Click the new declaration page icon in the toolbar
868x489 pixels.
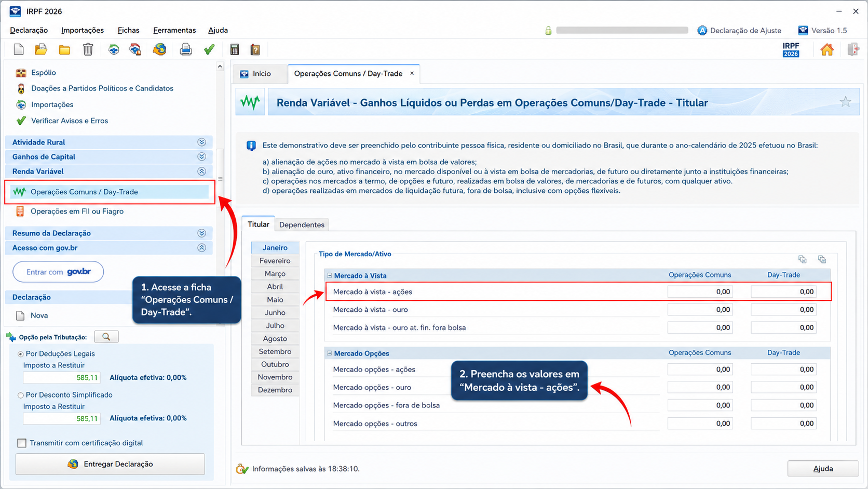[x=19, y=49]
